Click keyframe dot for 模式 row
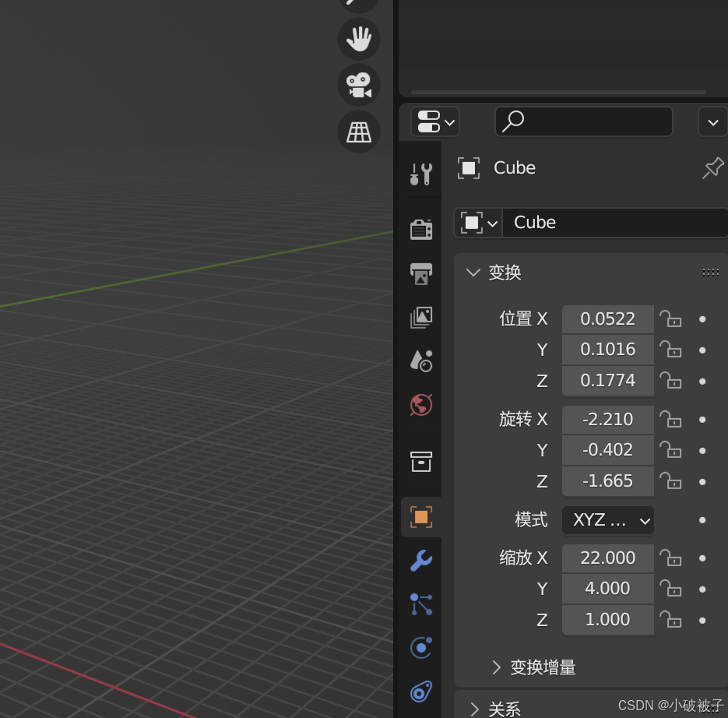Image resolution: width=728 pixels, height=718 pixels. 702,520
